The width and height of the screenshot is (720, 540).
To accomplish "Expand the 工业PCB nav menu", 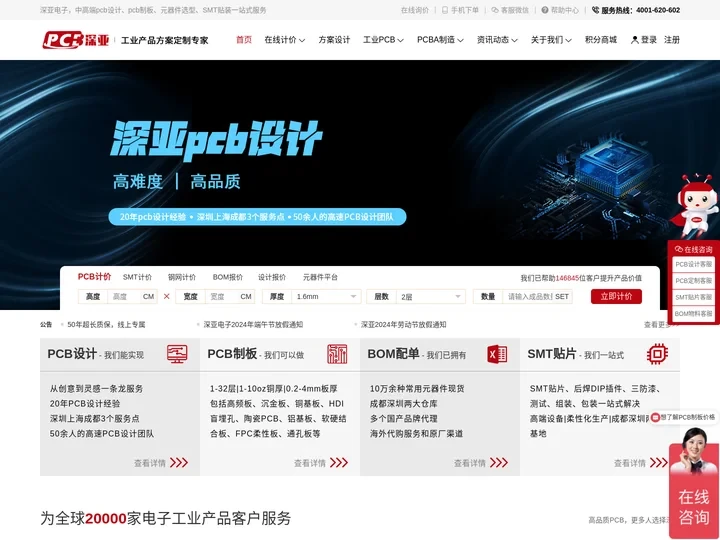I will (x=383, y=40).
